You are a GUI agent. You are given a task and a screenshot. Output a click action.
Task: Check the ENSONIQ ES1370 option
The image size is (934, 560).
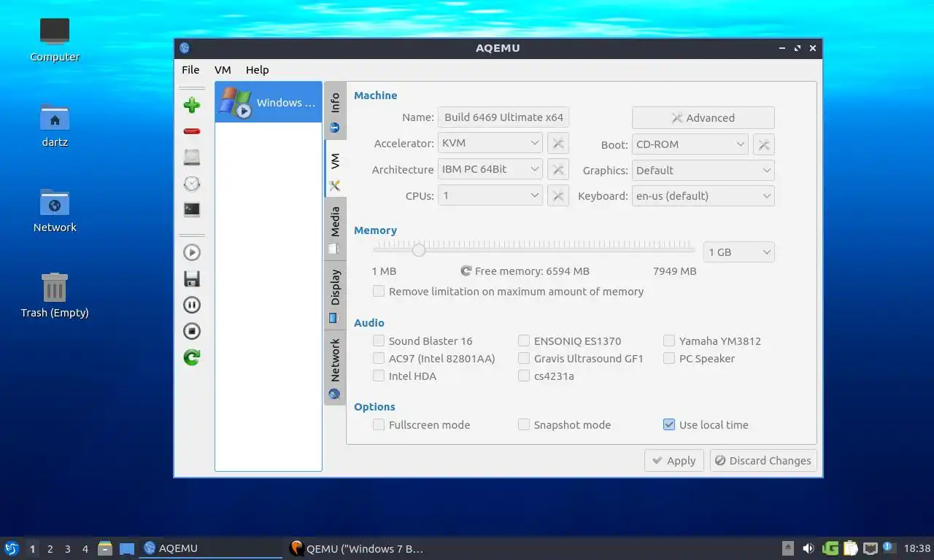pyautogui.click(x=524, y=341)
